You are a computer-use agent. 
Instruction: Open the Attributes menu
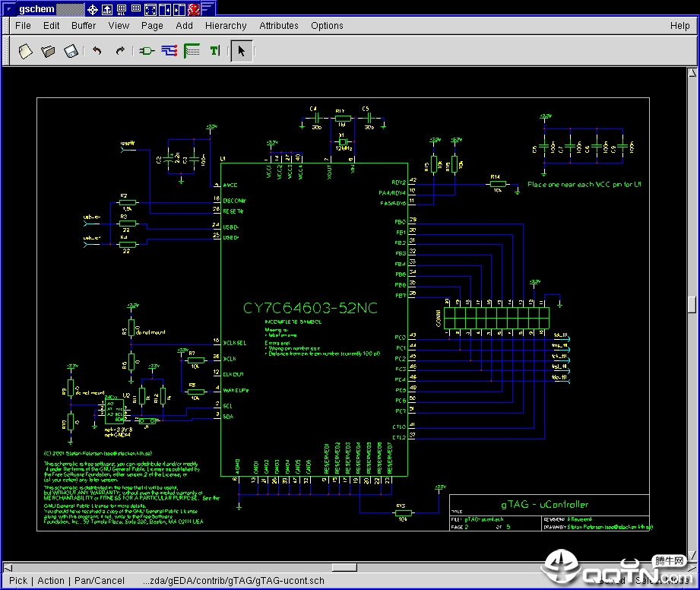click(x=279, y=25)
